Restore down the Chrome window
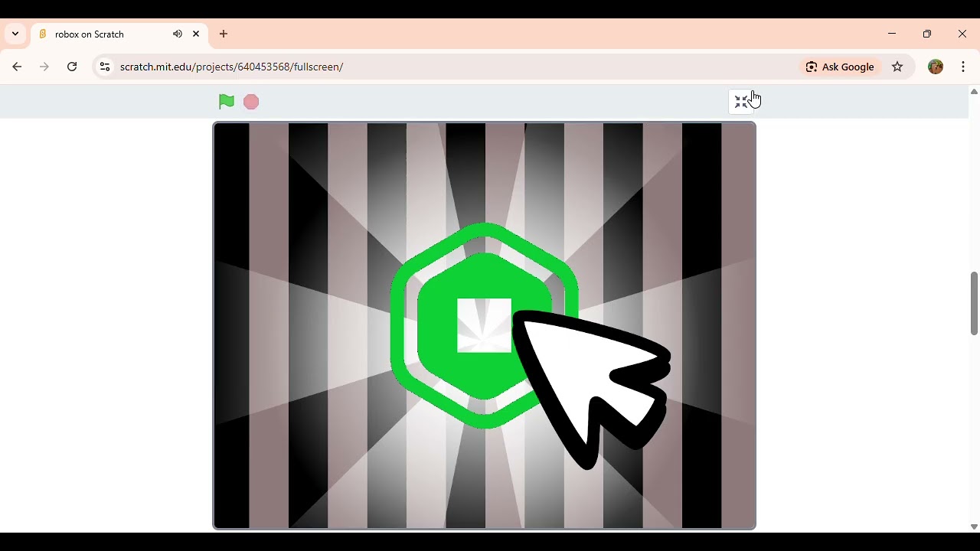This screenshot has width=980, height=551. pos(927,34)
